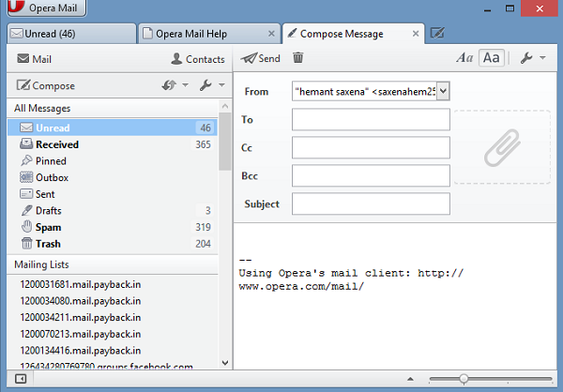Discard the draft with the trash icon
The width and height of the screenshot is (563, 392).
point(298,57)
